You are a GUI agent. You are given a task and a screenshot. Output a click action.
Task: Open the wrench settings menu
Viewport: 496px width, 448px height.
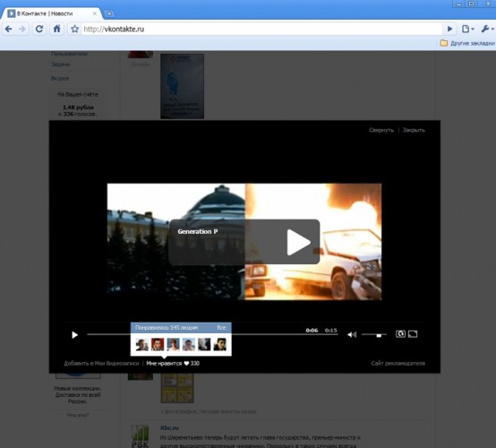coord(487,30)
